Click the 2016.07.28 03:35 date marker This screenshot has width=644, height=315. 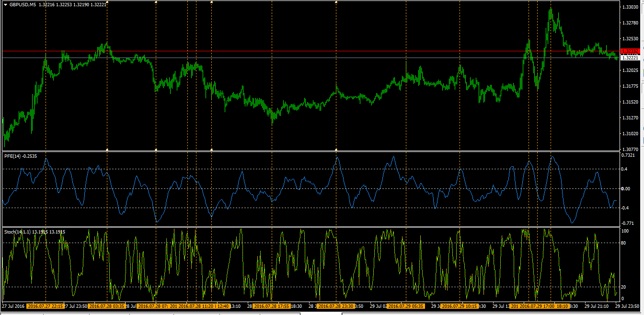pos(107,306)
